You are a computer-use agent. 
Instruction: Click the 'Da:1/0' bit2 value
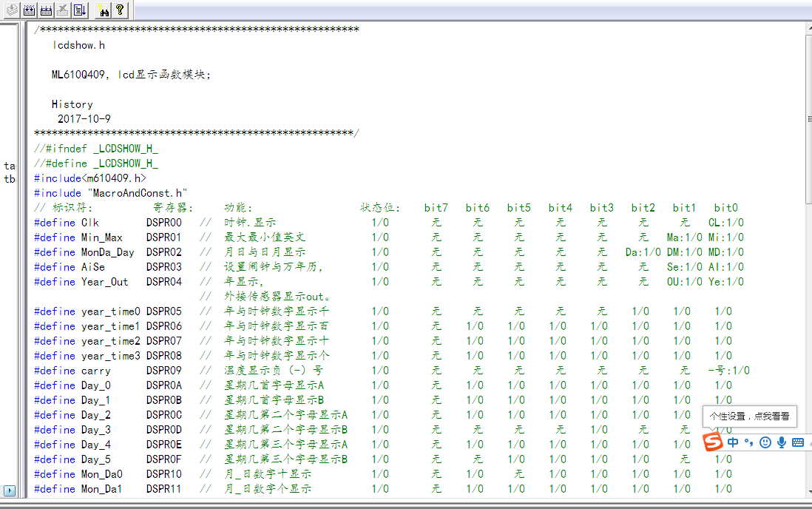[x=643, y=252]
